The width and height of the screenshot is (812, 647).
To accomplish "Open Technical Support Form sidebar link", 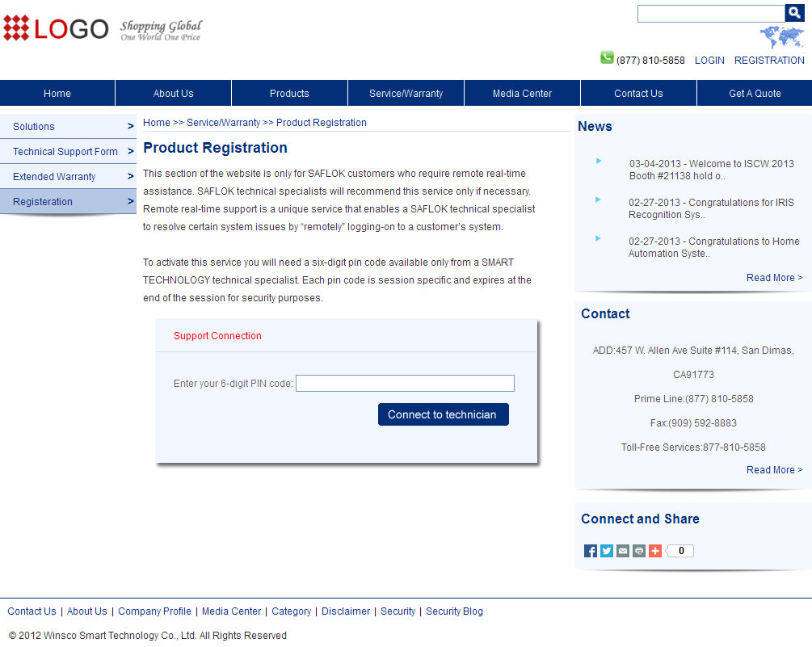I will [65, 151].
